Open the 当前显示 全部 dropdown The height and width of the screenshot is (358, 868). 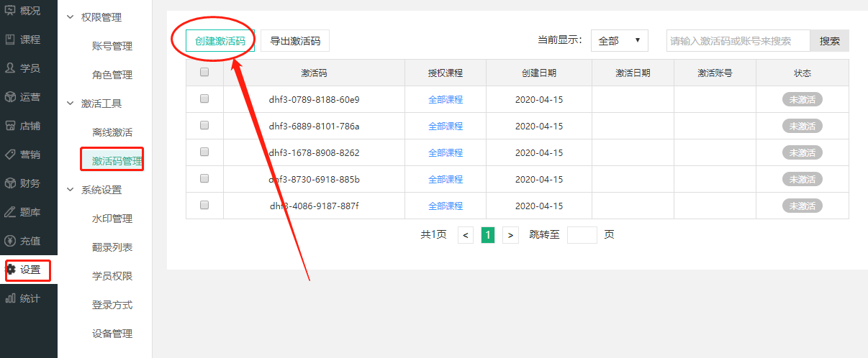[619, 41]
